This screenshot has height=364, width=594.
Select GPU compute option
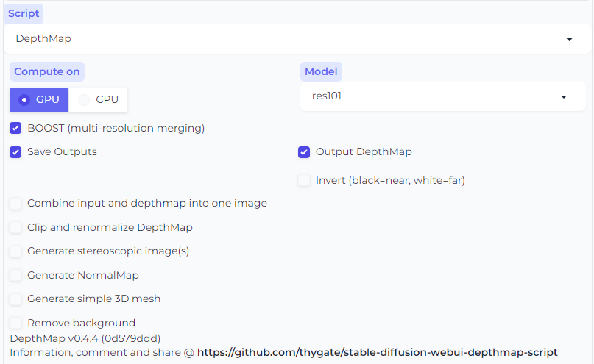point(39,99)
